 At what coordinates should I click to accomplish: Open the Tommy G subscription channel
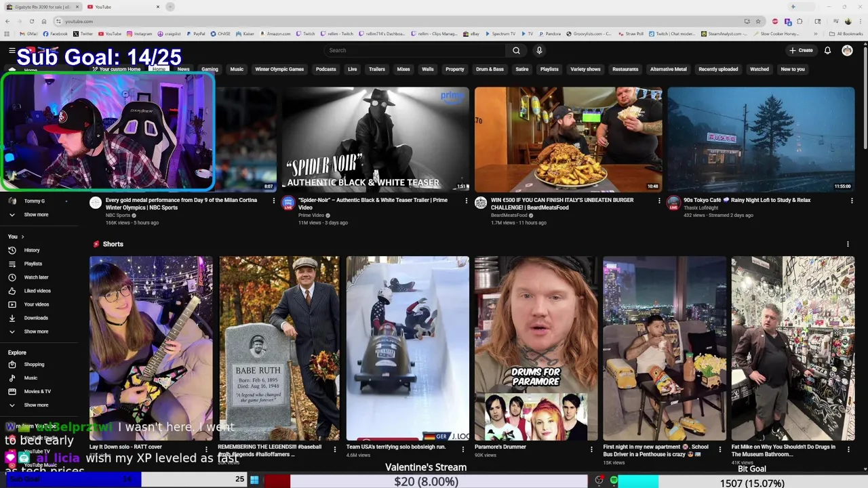tap(34, 201)
